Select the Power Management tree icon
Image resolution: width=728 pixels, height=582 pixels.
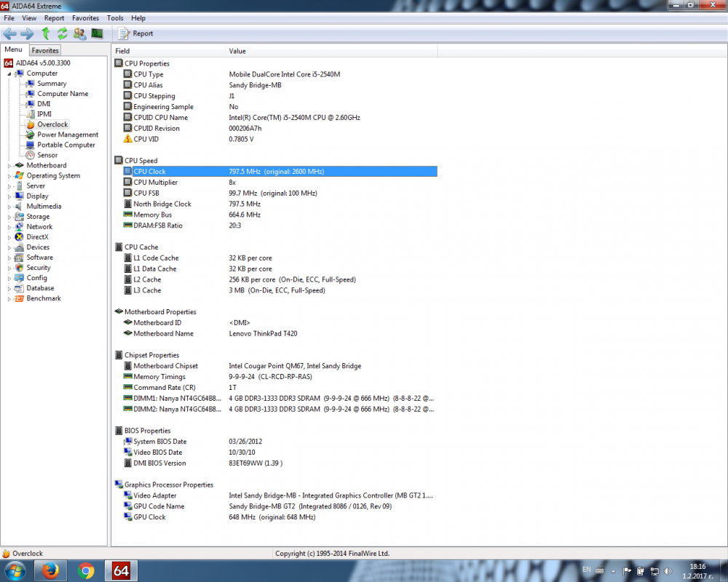(30, 135)
